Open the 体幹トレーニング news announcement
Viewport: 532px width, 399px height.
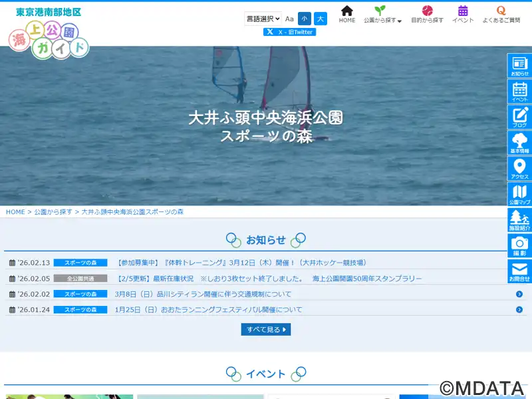(x=241, y=263)
